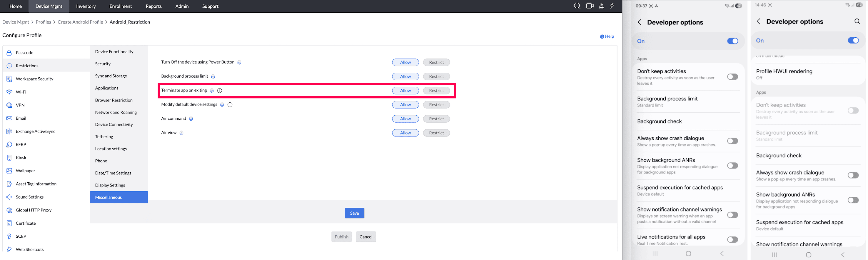Viewport: 868px width, 260px height.
Task: Select Asset Tag Information in sidebar
Action: click(46, 184)
